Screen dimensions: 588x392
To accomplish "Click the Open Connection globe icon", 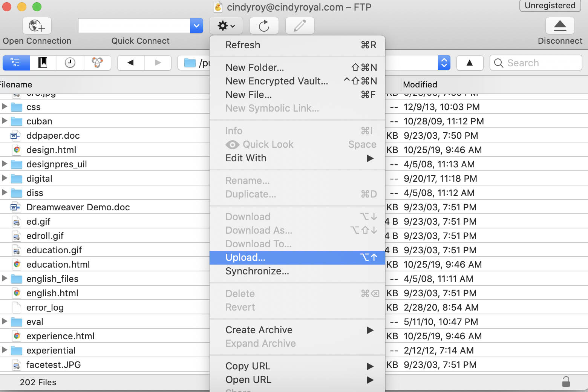I will tap(37, 26).
